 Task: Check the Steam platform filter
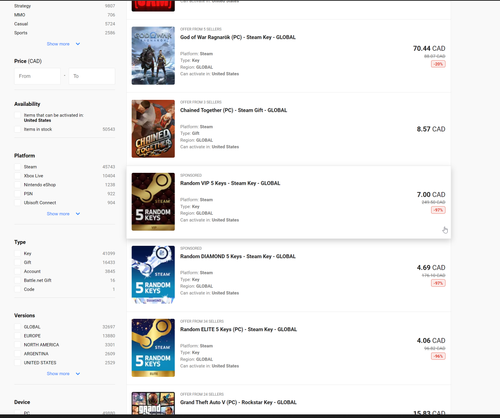click(18, 167)
